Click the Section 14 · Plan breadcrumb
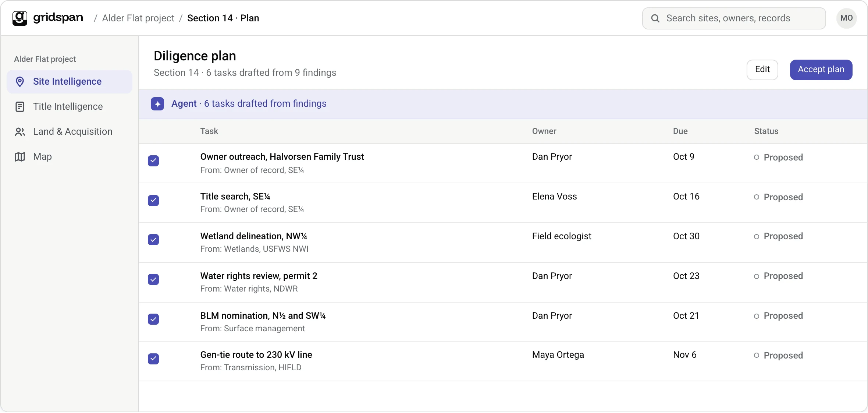The height and width of the screenshot is (413, 868). 223,18
